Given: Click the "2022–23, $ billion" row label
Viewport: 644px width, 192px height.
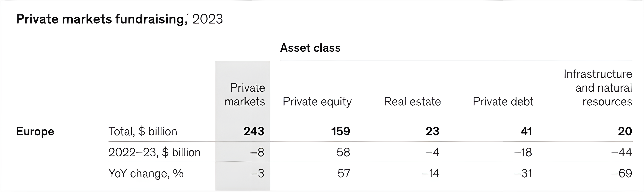Looking at the screenshot, I should [155, 152].
